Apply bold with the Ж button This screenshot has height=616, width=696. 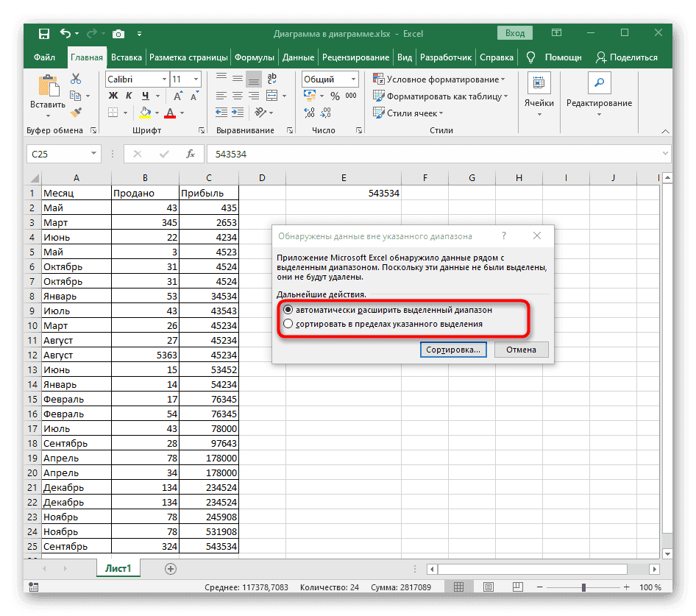point(113,96)
